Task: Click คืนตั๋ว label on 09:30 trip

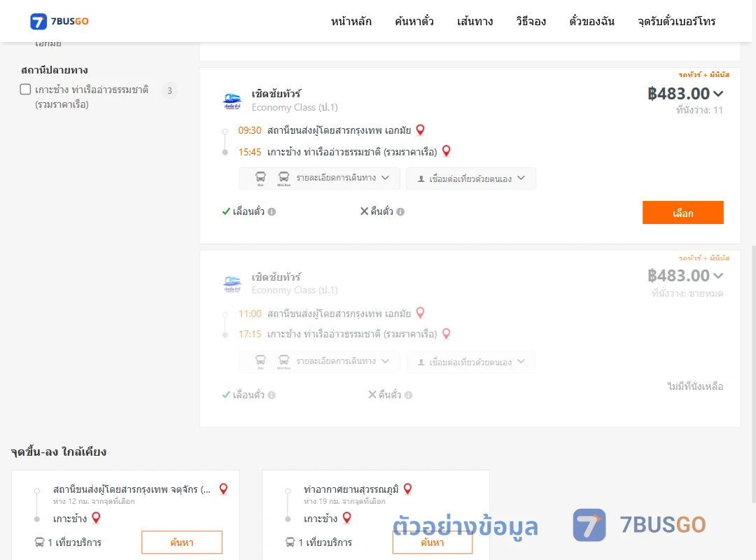Action: click(382, 211)
